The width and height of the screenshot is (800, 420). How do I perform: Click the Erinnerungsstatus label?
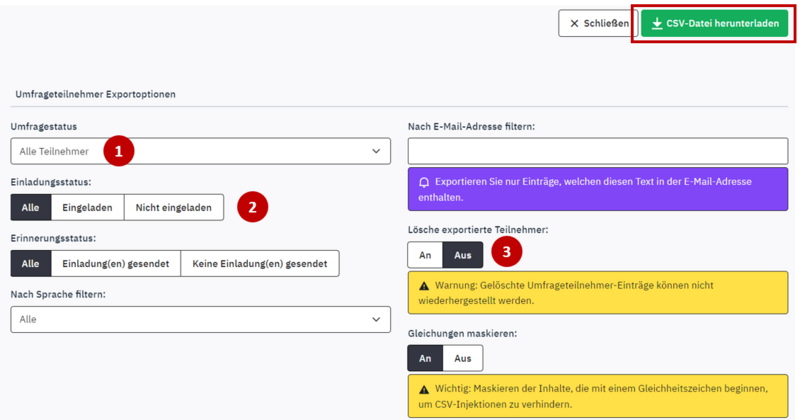click(53, 238)
